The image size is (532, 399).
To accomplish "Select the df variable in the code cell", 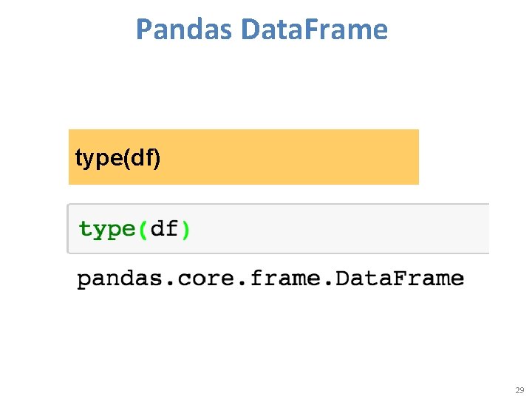I will pyautogui.click(x=164, y=229).
